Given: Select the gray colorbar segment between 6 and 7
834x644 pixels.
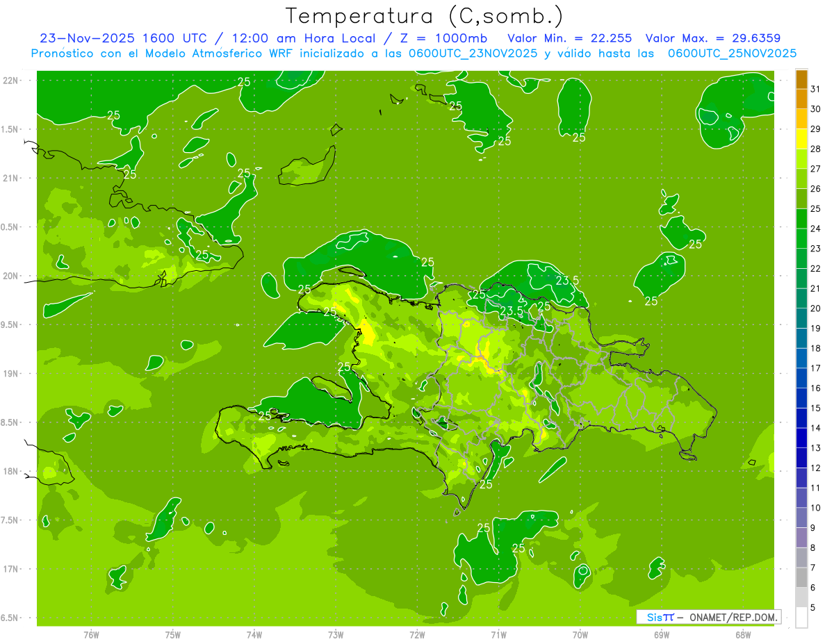Looking at the screenshot, I should point(801,577).
